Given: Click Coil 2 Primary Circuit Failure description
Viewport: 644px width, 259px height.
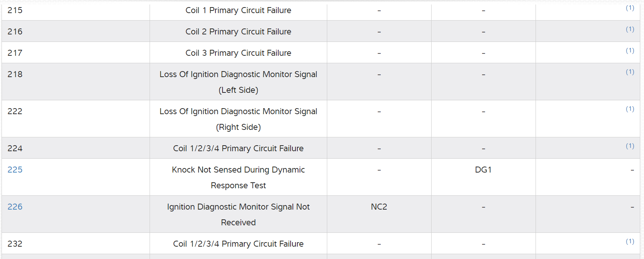Looking at the screenshot, I should coord(238,32).
